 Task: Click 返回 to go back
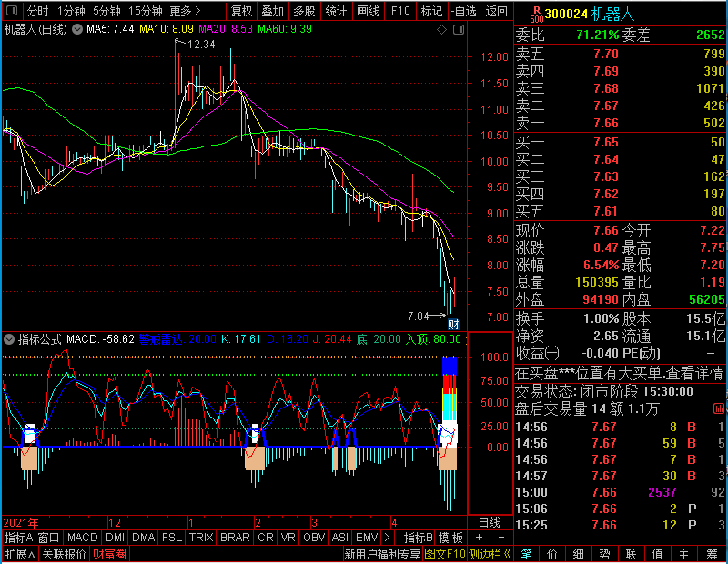(496, 11)
